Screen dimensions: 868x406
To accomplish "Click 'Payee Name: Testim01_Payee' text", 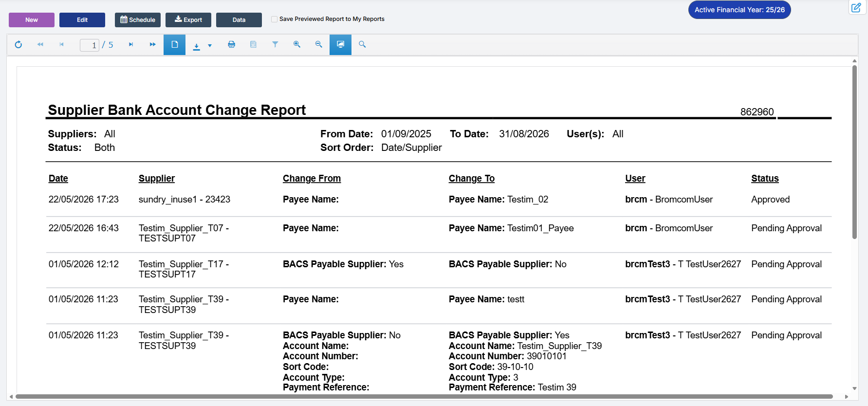I will (x=511, y=228).
